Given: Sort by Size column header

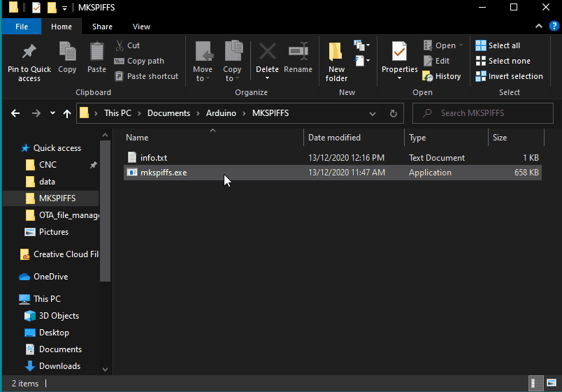Looking at the screenshot, I should point(500,138).
